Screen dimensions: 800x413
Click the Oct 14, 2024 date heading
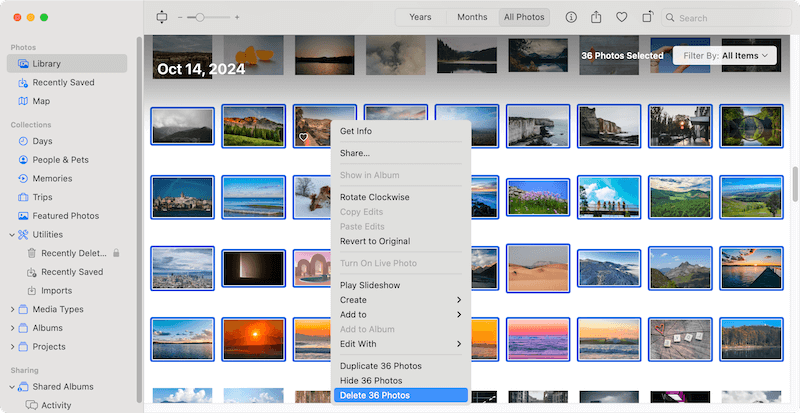click(x=201, y=69)
